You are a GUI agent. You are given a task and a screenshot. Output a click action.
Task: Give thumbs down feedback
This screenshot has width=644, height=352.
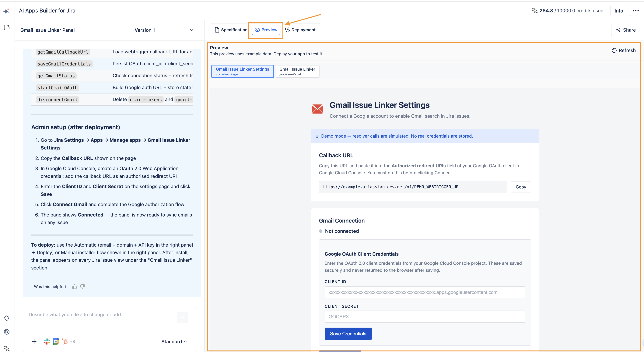click(x=82, y=287)
